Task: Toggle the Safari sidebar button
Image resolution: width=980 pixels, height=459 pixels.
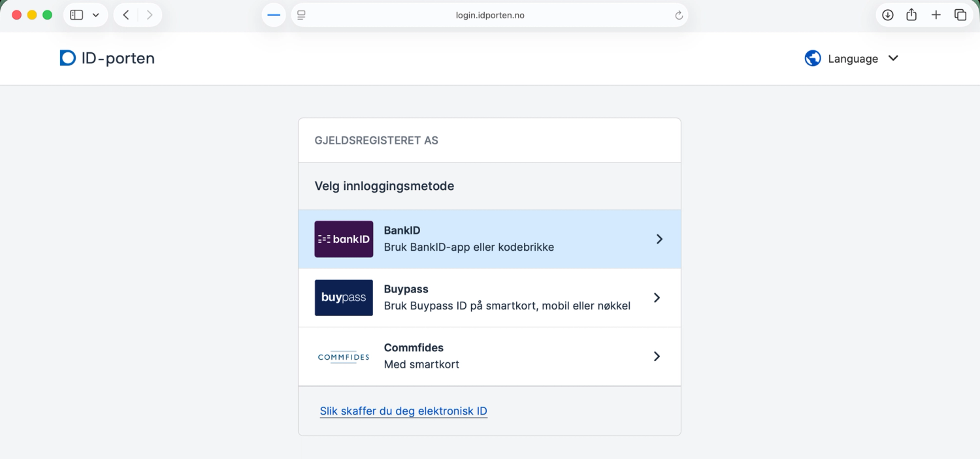Action: point(76,15)
